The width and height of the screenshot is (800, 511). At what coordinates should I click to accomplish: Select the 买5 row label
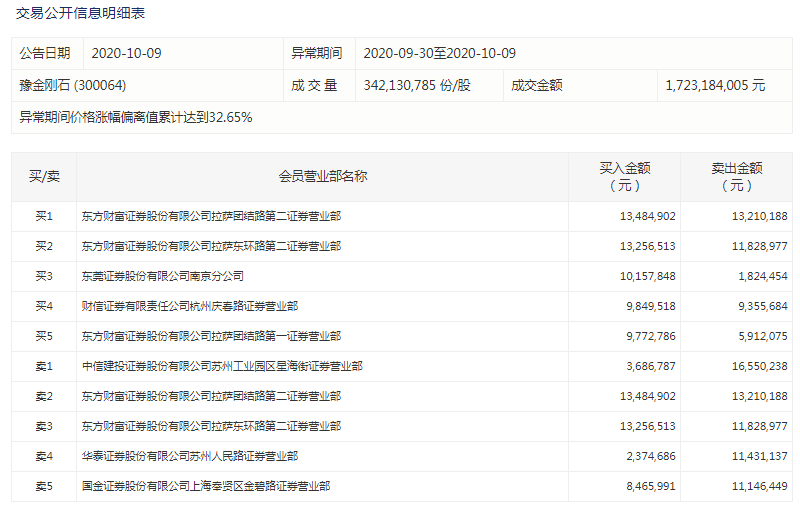coord(44,336)
